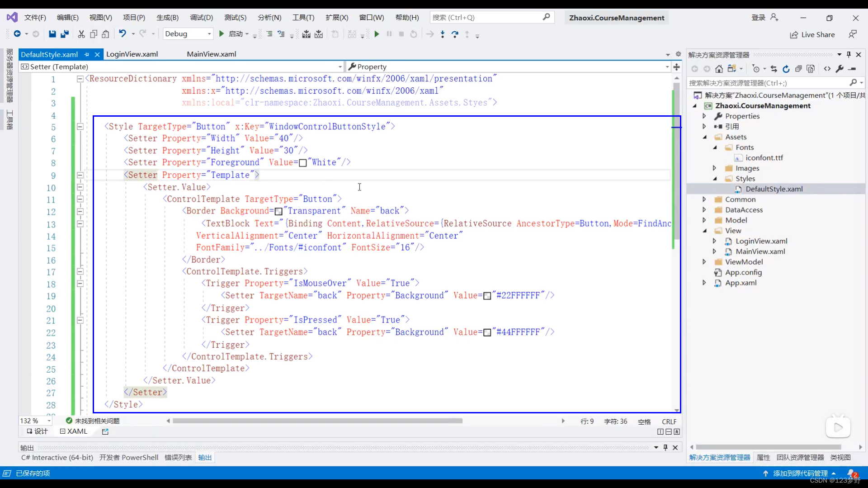Viewport: 868px width, 488px height.
Task: Click the Transparent color swatch on line 12
Action: click(278, 211)
